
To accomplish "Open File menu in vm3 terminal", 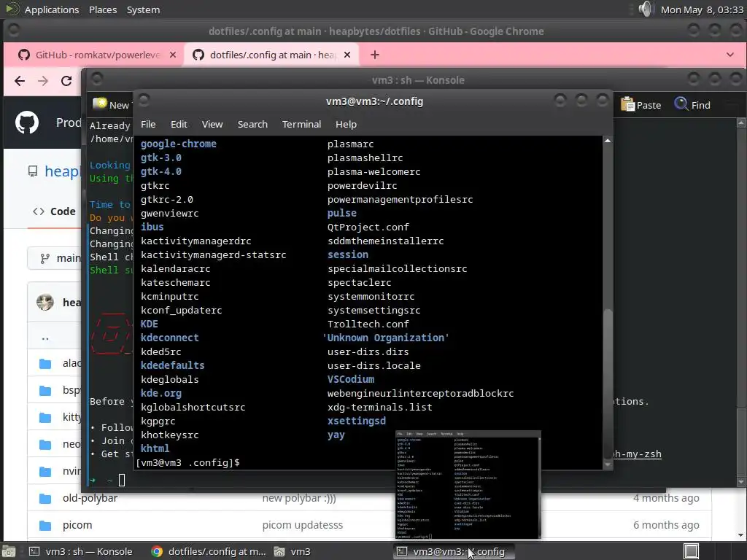I will (x=148, y=124).
